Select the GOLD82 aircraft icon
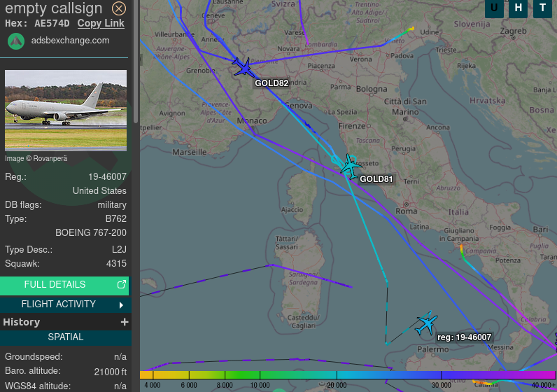The height and width of the screenshot is (392, 557). tap(244, 67)
